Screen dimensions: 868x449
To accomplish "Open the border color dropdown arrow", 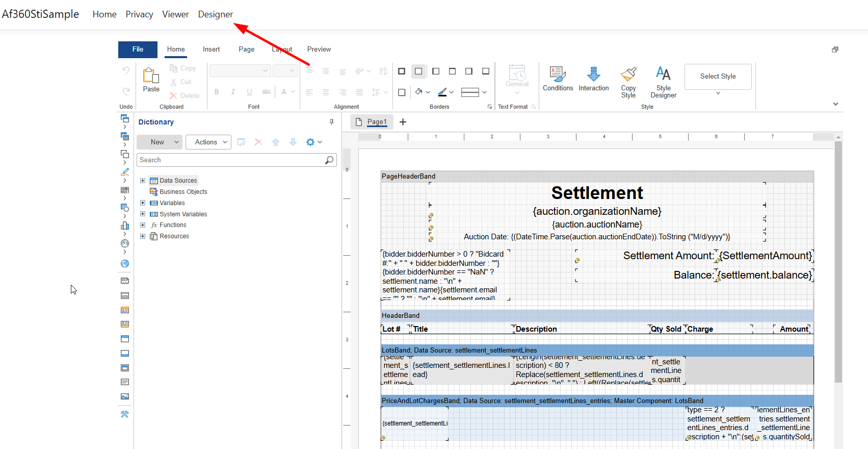I will pyautogui.click(x=452, y=92).
